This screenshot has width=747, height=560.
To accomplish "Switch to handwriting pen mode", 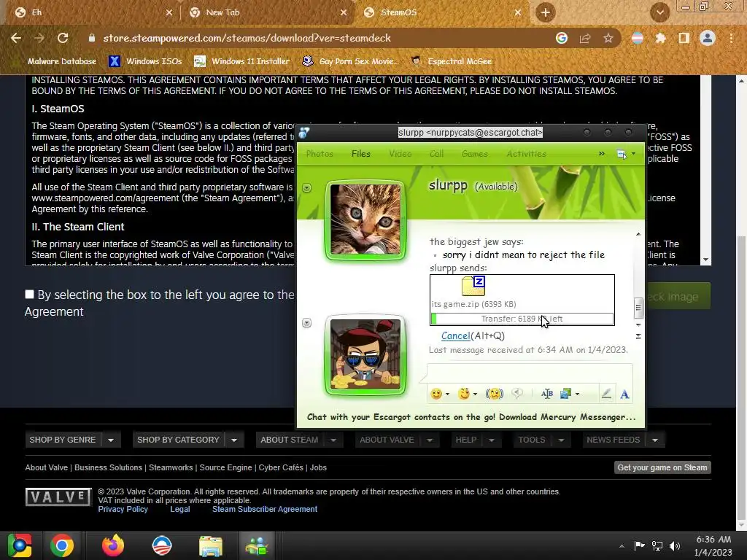I will click(x=606, y=394).
